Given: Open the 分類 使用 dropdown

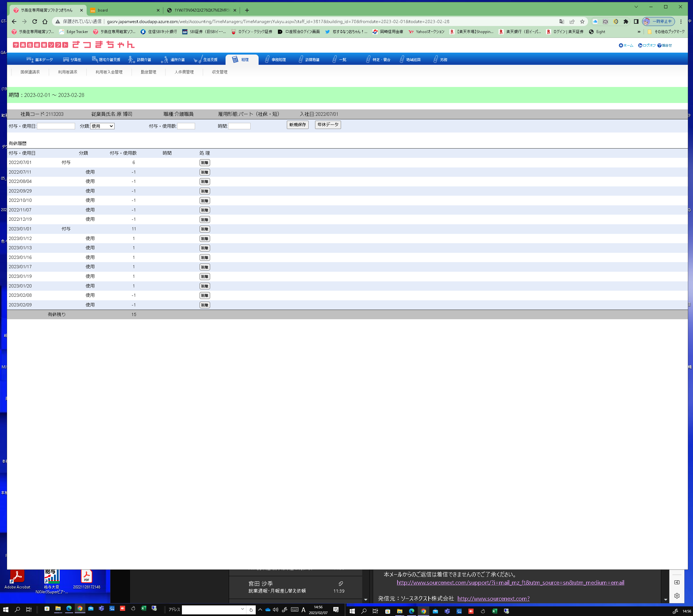Looking at the screenshot, I should click(102, 126).
